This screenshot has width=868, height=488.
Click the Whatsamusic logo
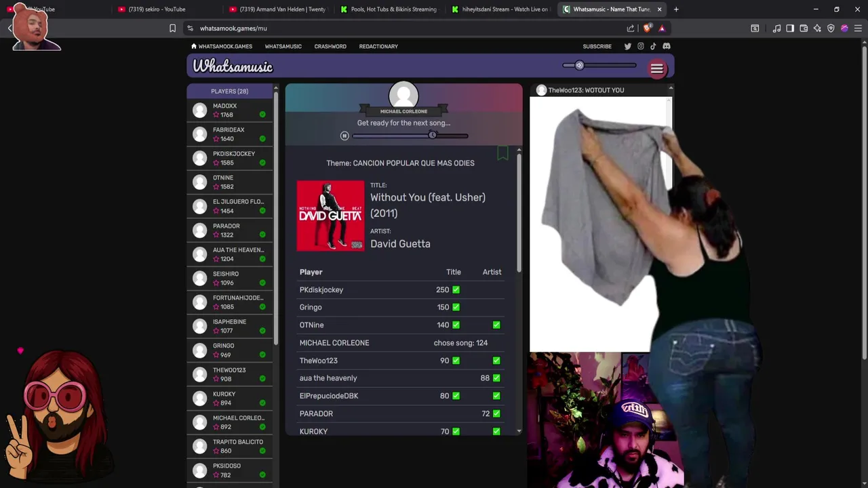(233, 66)
